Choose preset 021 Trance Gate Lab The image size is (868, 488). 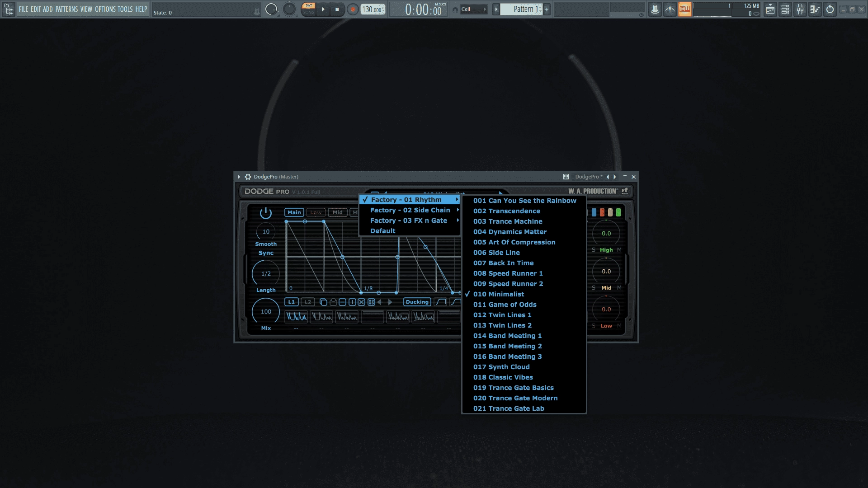tap(524, 408)
